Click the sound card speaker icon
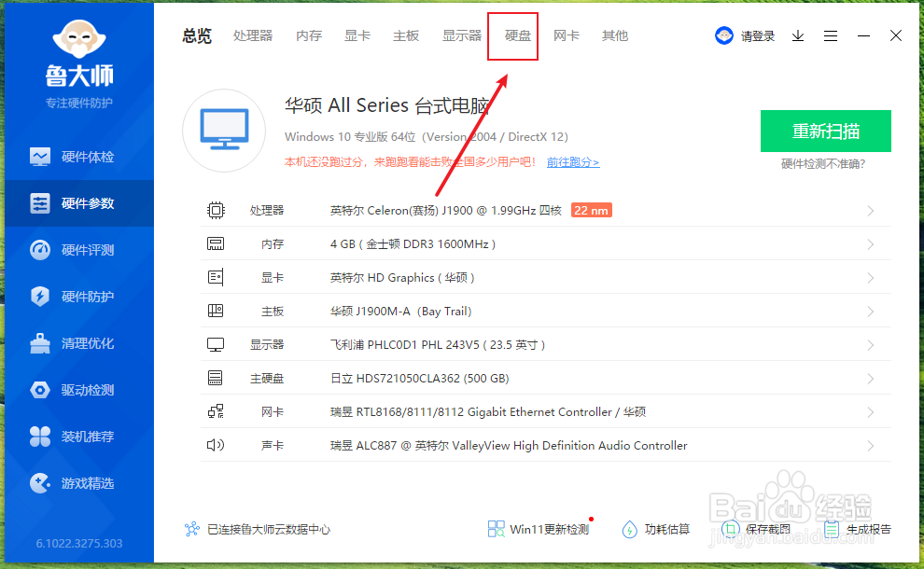 click(216, 445)
